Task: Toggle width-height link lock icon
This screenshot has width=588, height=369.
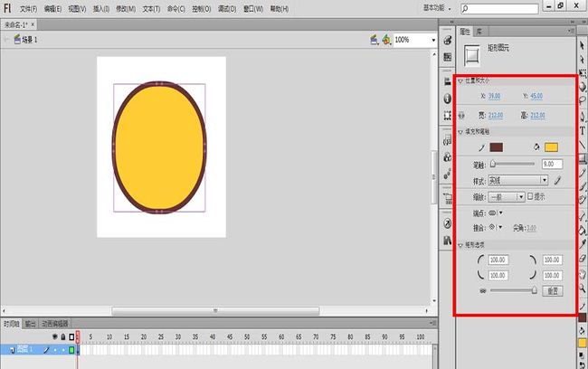Action: pos(461,116)
